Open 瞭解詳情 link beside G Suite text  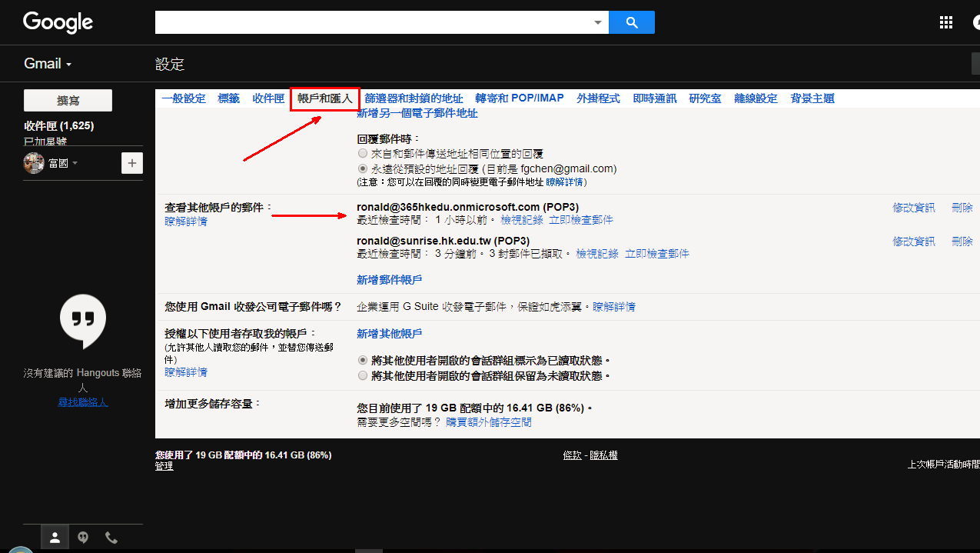click(614, 307)
